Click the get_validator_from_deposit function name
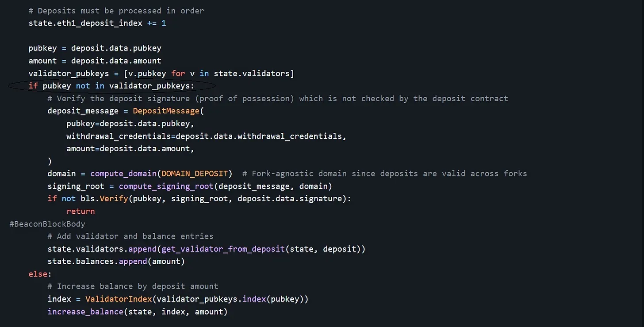644x327 pixels. coord(223,249)
